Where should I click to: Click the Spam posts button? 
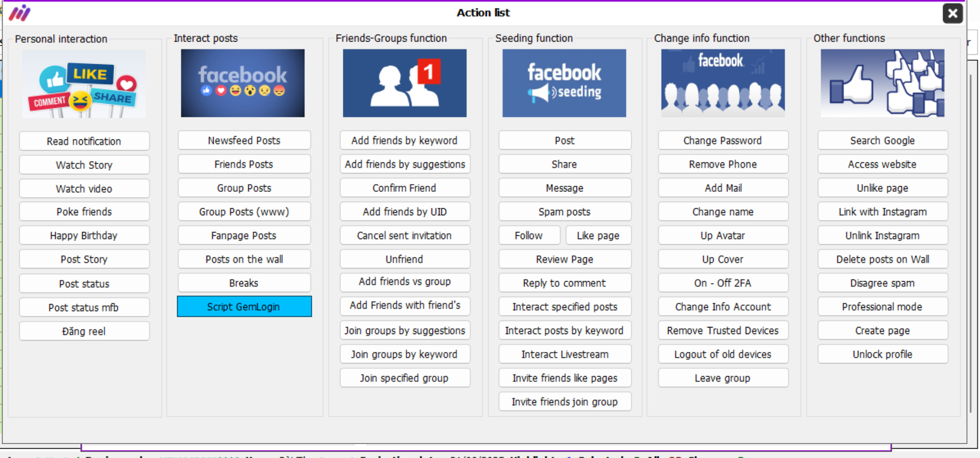565,212
